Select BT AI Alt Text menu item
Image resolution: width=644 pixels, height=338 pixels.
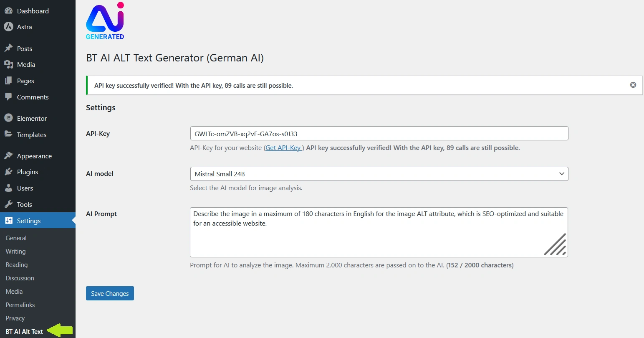tap(25, 331)
